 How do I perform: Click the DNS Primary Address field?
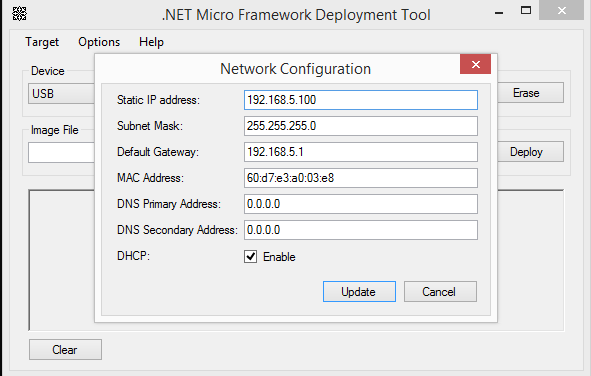pos(361,204)
